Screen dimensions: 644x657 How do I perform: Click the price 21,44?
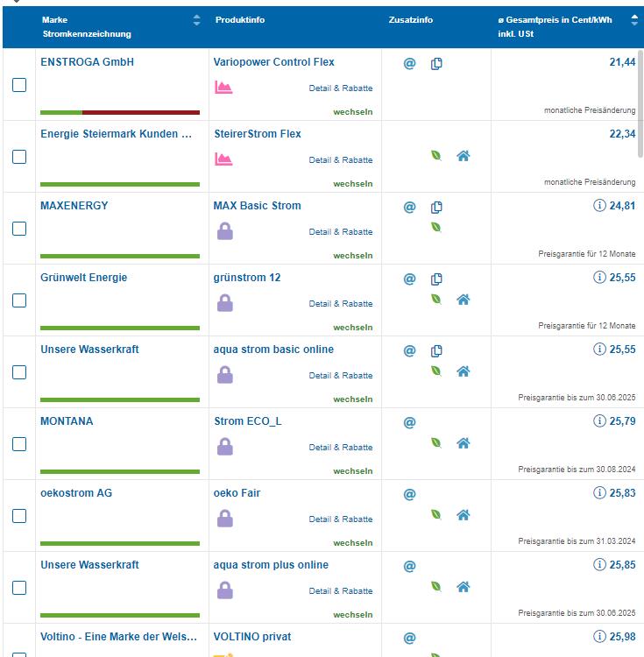[622, 62]
